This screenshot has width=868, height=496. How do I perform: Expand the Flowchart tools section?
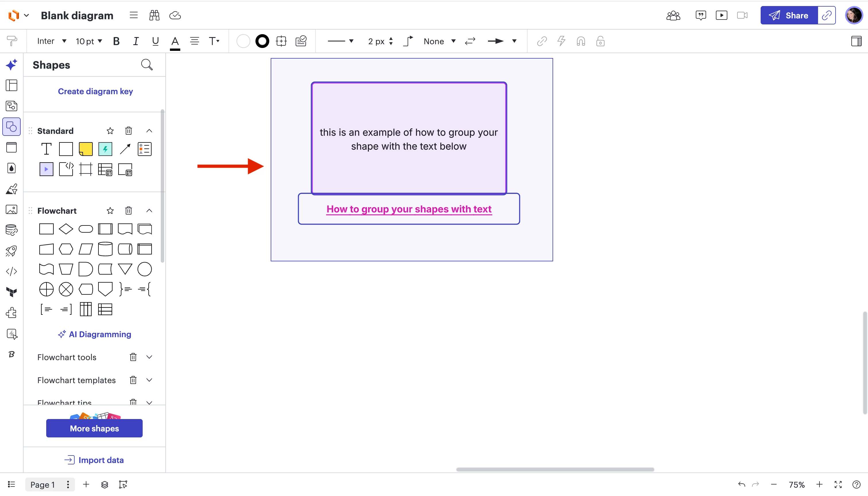149,357
